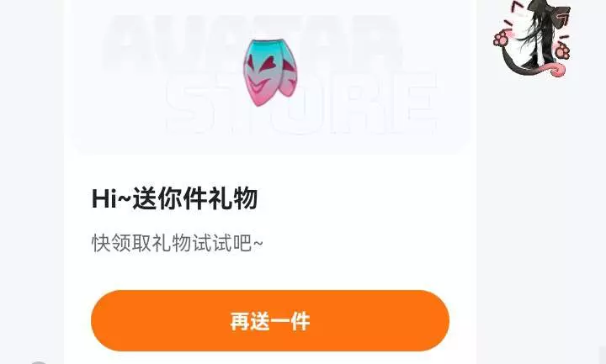Click the faint STORE watermark text
This screenshot has height=364, width=606.
(x=301, y=103)
